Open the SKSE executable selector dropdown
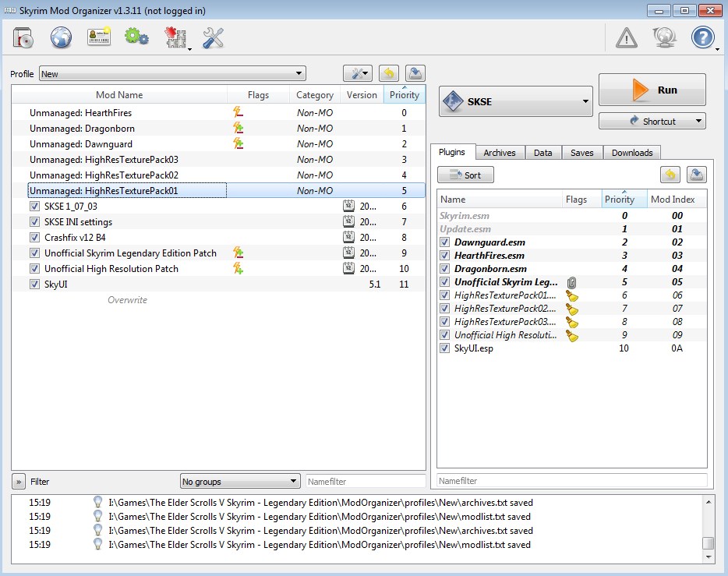The height and width of the screenshot is (576, 728). point(516,101)
